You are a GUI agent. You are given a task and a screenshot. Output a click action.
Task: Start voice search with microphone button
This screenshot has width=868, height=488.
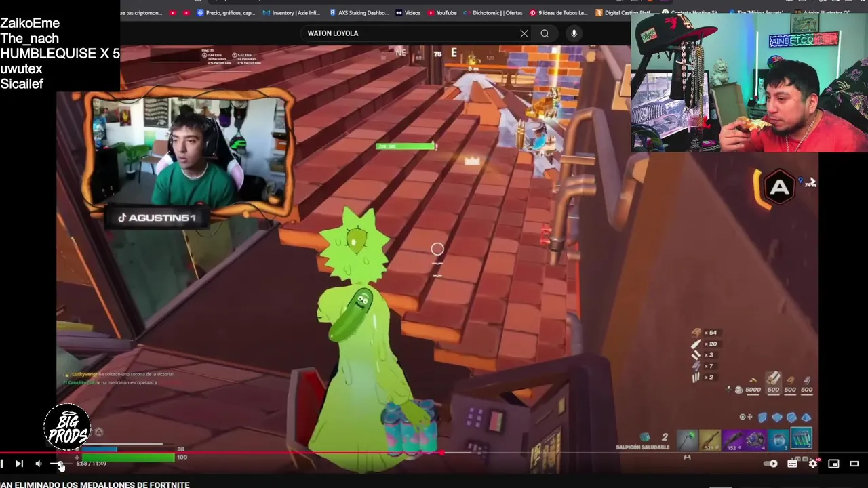click(574, 33)
